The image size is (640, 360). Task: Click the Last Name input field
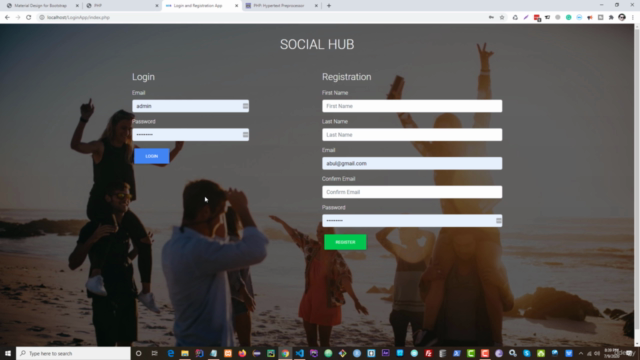(412, 135)
